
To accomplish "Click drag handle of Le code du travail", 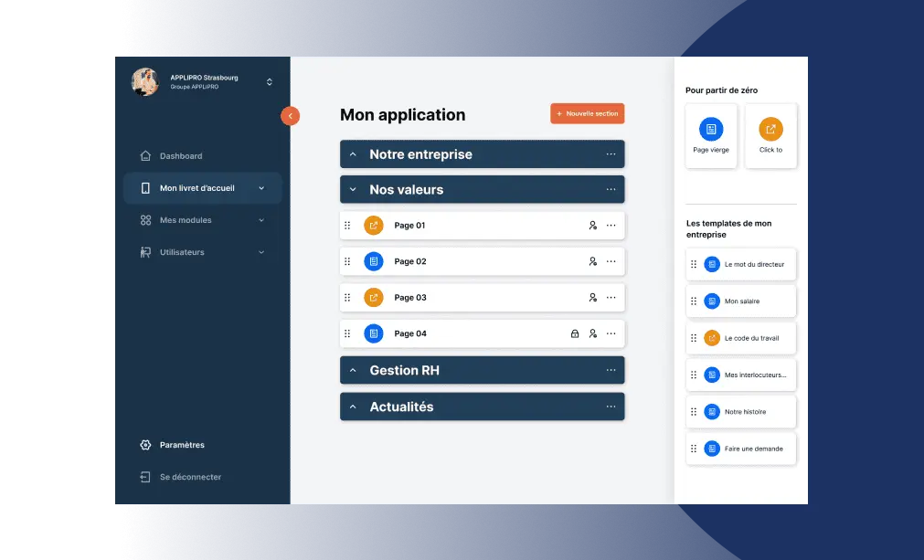I will [694, 338].
